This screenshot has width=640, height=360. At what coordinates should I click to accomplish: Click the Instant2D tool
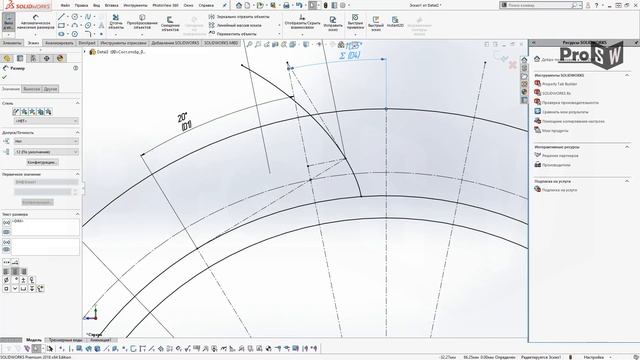[395, 22]
